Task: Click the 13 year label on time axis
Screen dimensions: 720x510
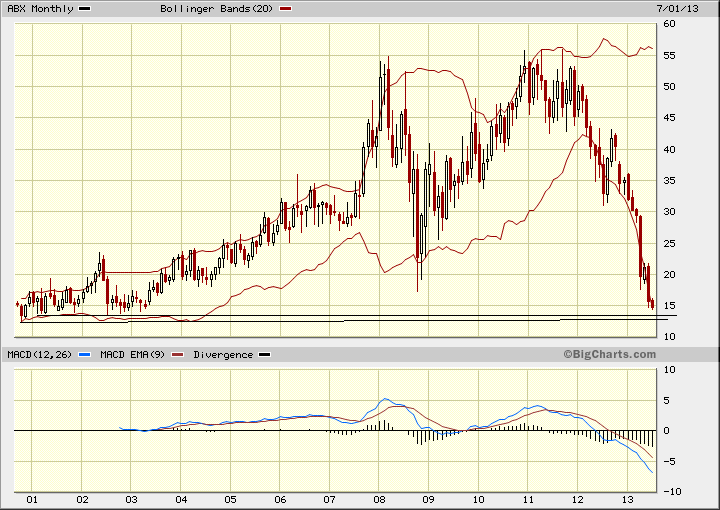Action: point(627,500)
